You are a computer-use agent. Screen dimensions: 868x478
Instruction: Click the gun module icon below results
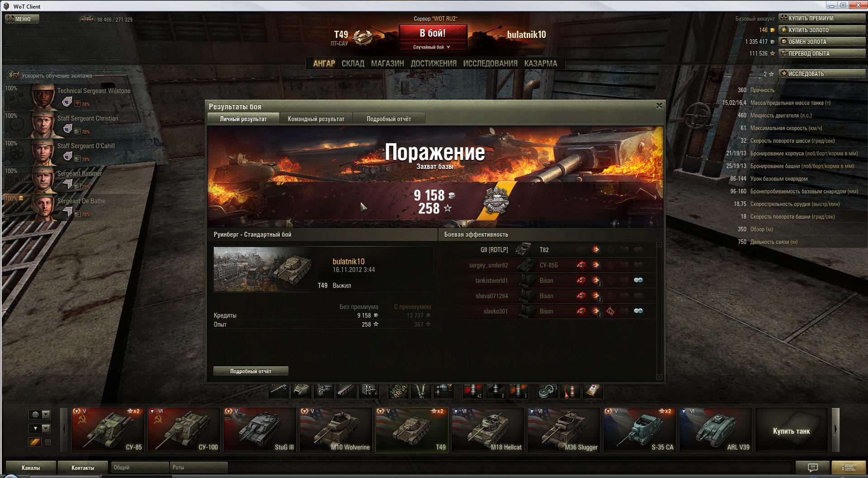[x=279, y=391]
